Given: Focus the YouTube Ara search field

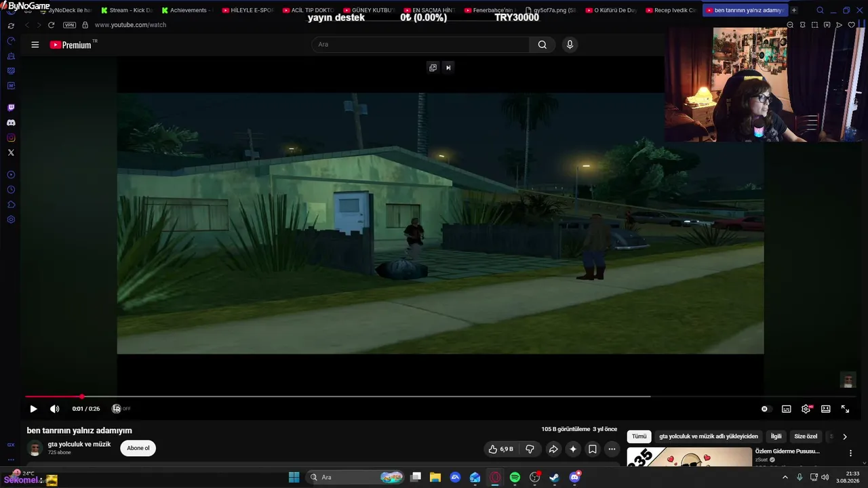Looking at the screenshot, I should 420,45.
